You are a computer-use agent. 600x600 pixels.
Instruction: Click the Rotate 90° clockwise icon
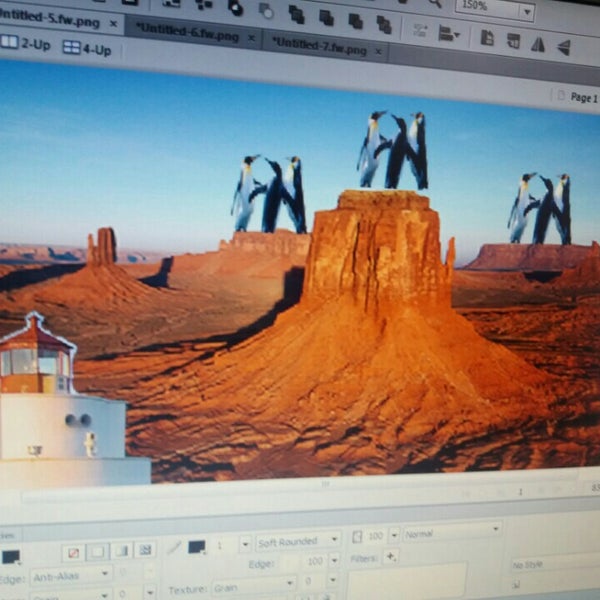pos(513,41)
